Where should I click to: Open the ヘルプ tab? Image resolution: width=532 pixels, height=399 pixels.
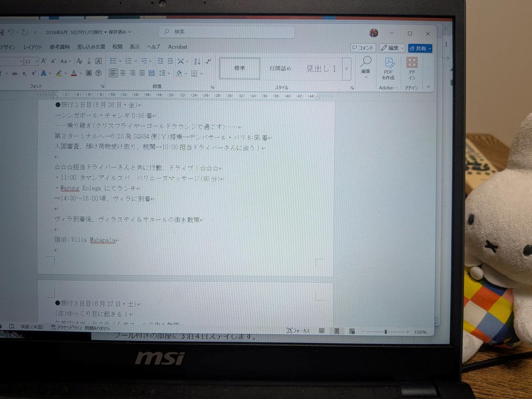point(153,47)
